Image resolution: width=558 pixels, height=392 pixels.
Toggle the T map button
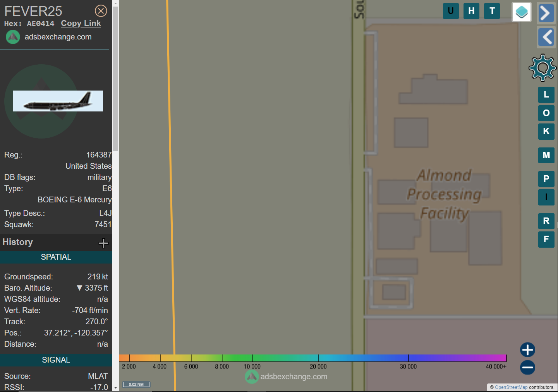click(492, 11)
